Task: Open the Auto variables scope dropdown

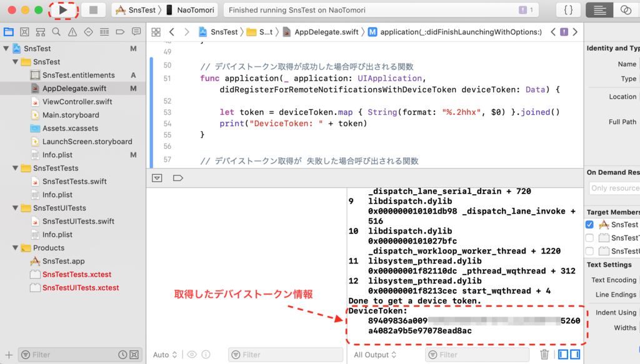Action: pyautogui.click(x=165, y=355)
